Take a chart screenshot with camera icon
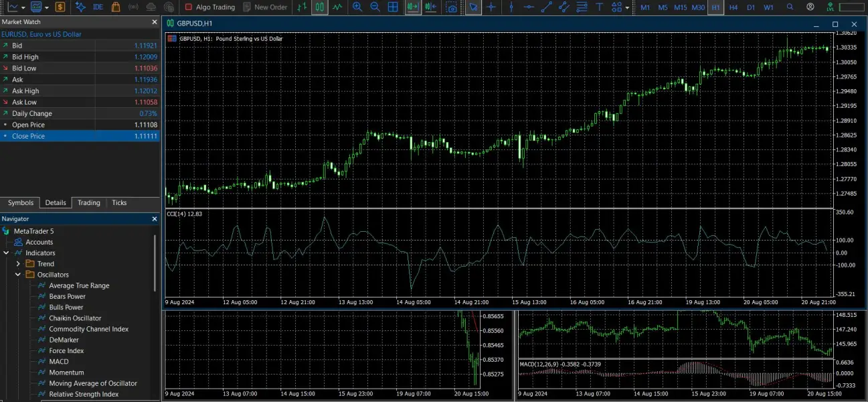 click(x=452, y=7)
